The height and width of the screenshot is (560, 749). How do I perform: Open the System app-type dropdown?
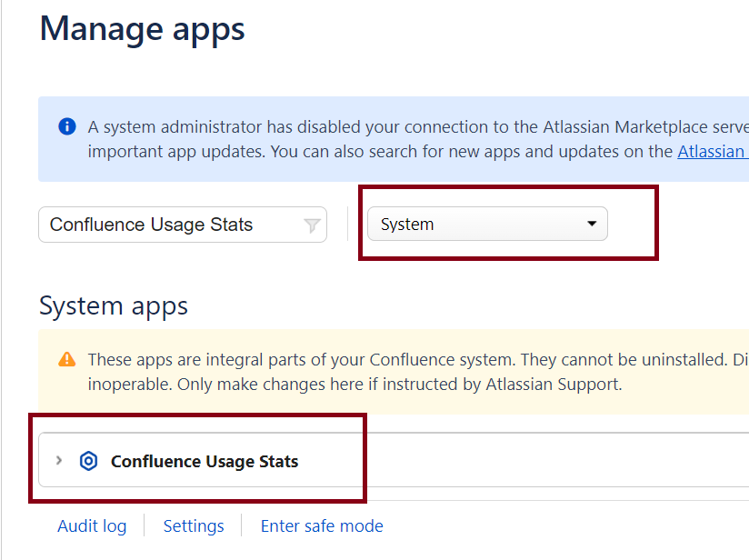click(x=486, y=225)
